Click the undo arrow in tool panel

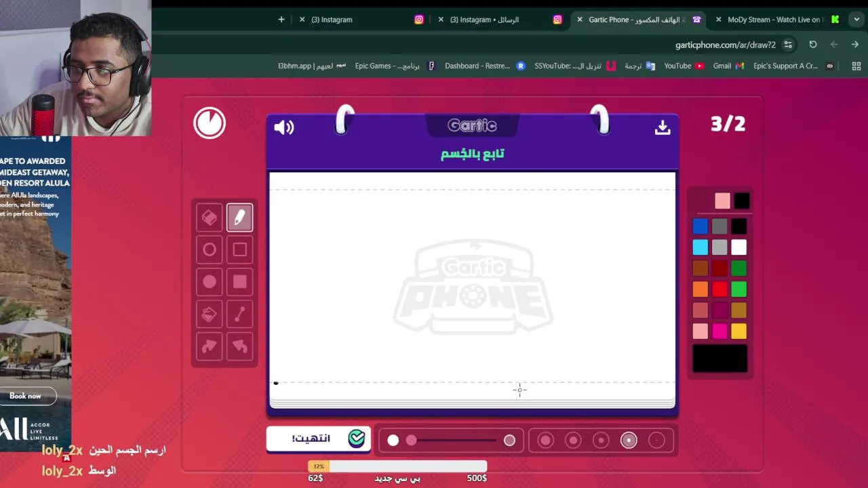click(240, 346)
